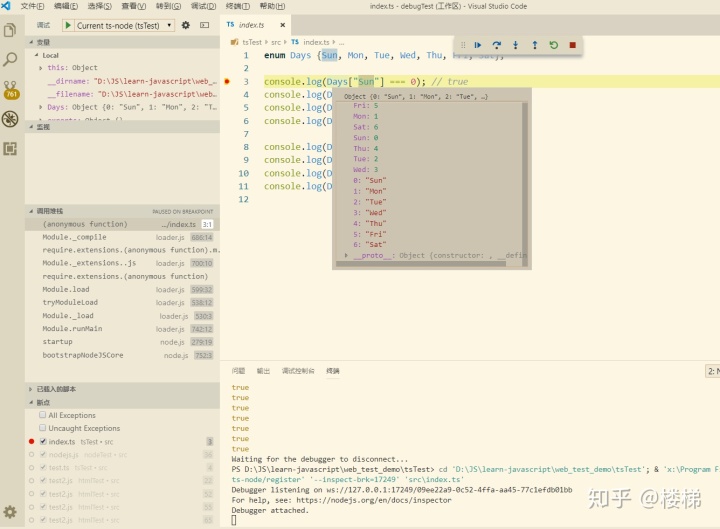720x529 pixels.
Task: Open Source Control view with 761 badge
Action: click(11, 90)
